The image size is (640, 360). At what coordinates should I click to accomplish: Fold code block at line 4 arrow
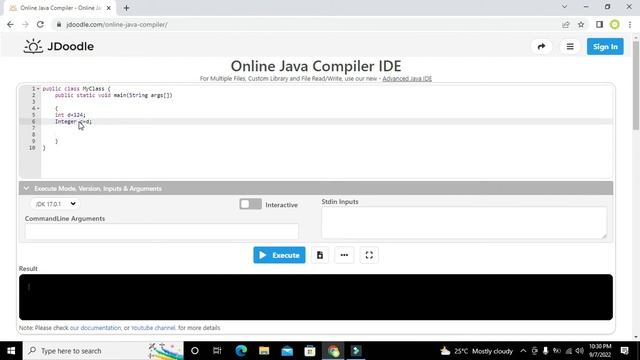[38, 108]
